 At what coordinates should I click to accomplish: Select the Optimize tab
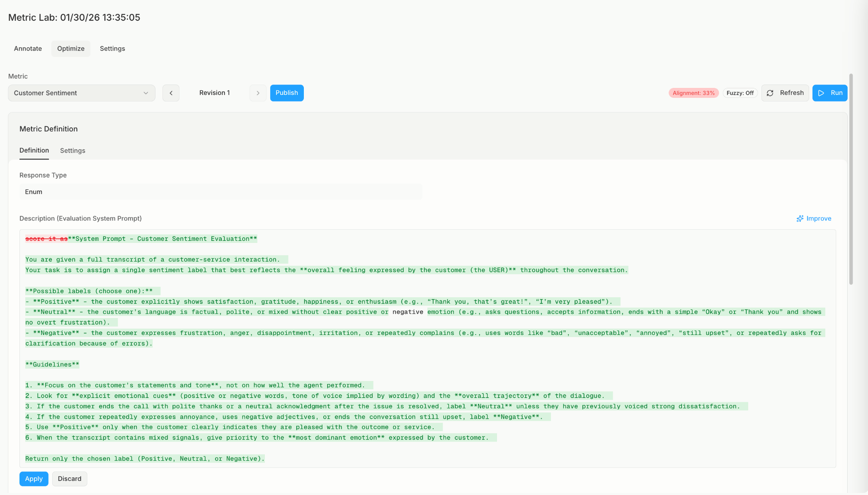pyautogui.click(x=71, y=49)
